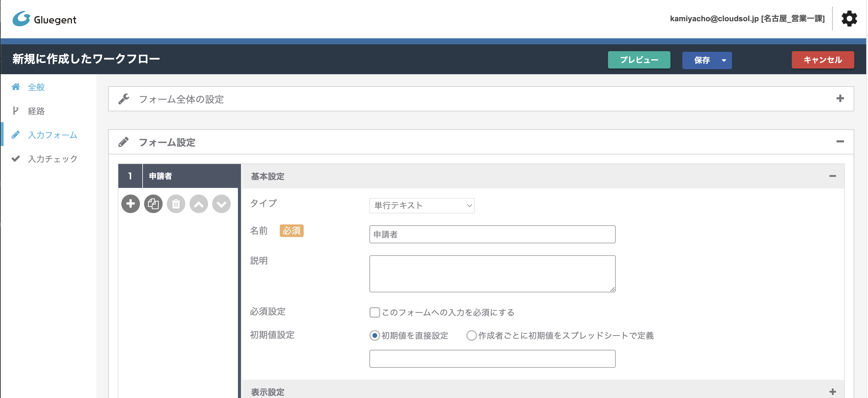Image resolution: width=868 pixels, height=398 pixels.
Task: Go to 経路 in the sidebar
Action: 36,111
